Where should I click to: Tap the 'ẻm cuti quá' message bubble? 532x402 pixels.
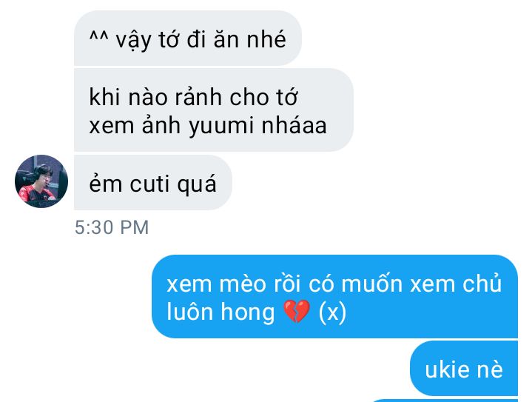pos(153,183)
